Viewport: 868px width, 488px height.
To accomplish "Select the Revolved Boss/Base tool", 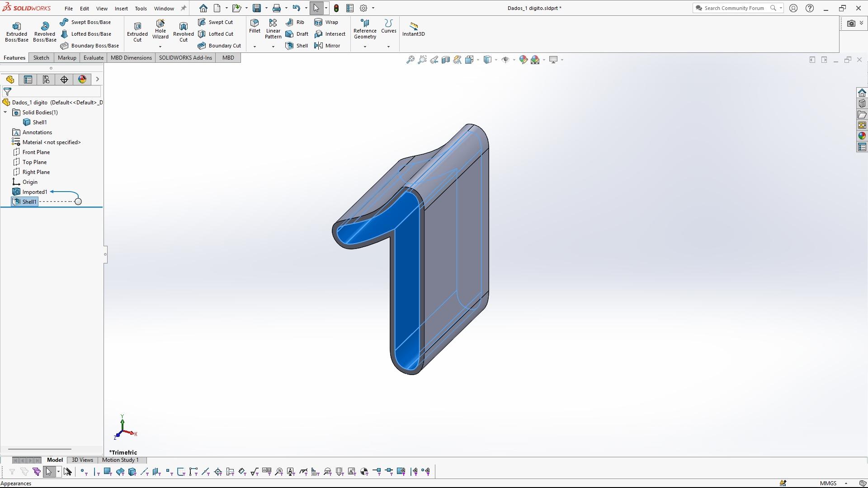I will point(44,32).
